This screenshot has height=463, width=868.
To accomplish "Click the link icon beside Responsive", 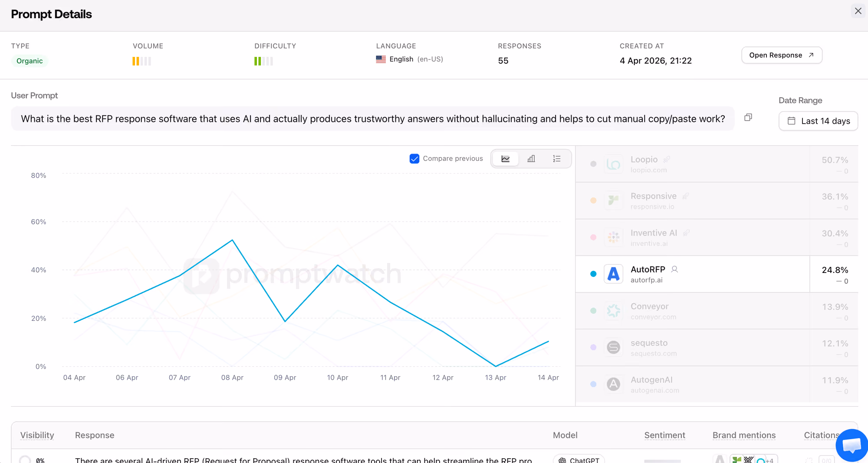I will pos(686,196).
